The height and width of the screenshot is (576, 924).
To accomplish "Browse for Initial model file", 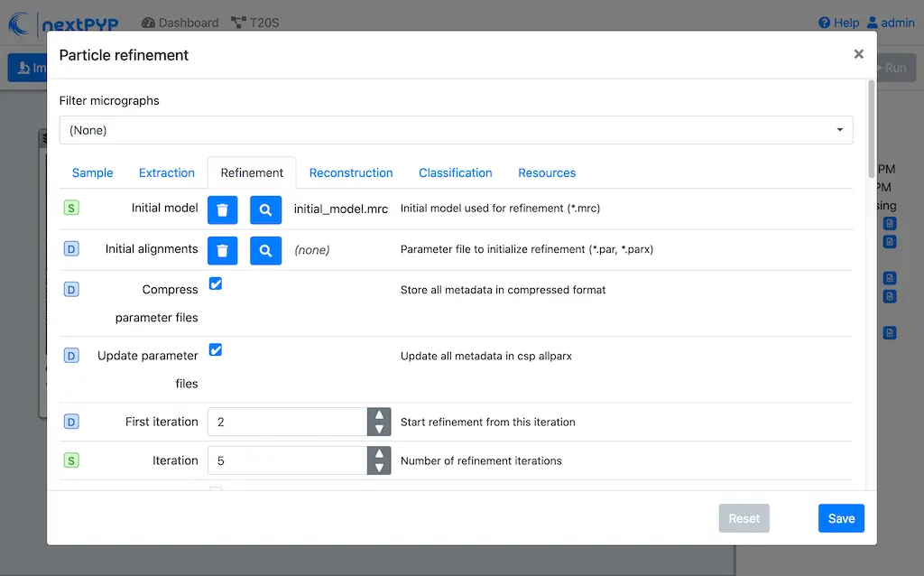I will (265, 209).
